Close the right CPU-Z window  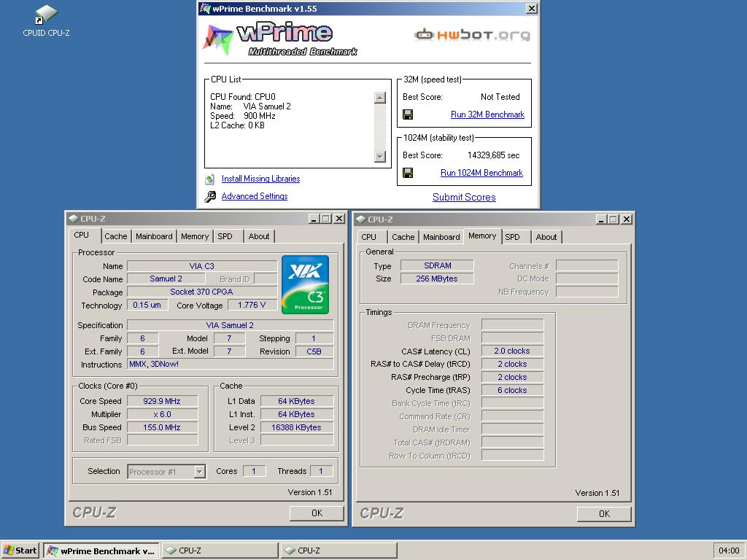coord(627,219)
